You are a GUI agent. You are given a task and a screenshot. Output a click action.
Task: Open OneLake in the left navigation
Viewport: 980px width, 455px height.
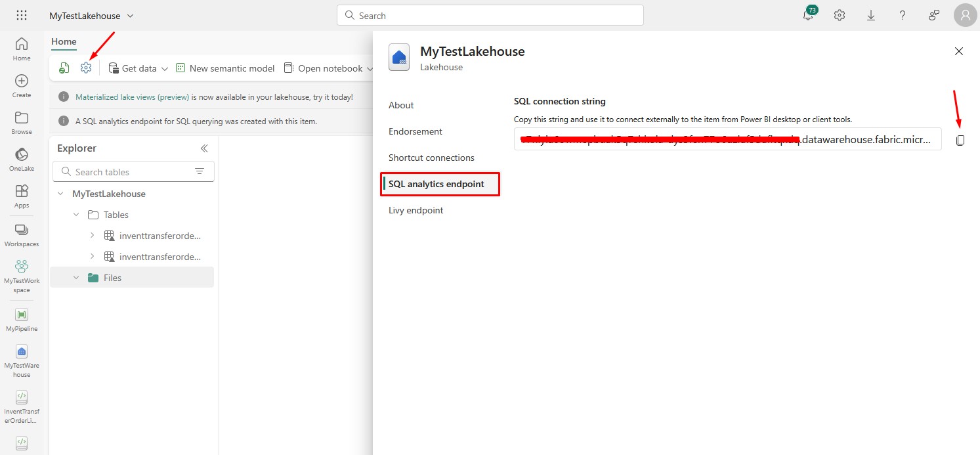[22, 160]
